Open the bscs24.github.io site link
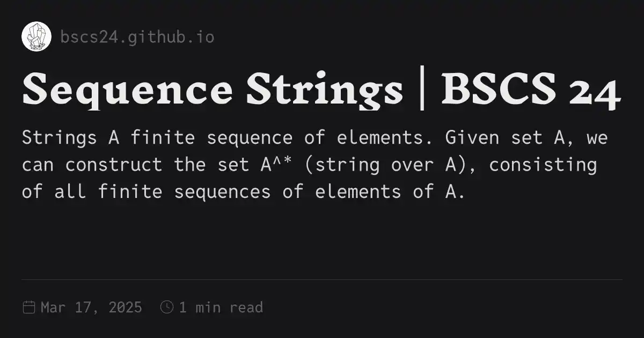644x338 pixels. (x=137, y=37)
